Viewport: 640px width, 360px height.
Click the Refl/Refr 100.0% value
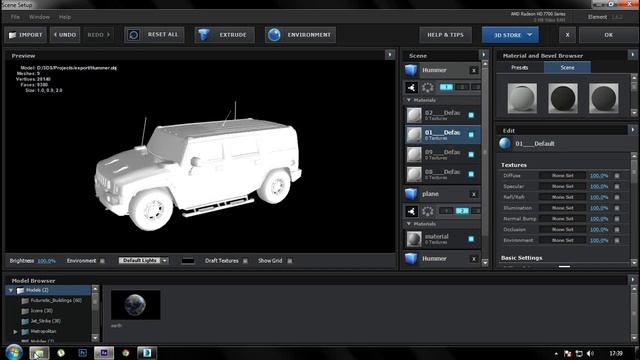[599, 197]
